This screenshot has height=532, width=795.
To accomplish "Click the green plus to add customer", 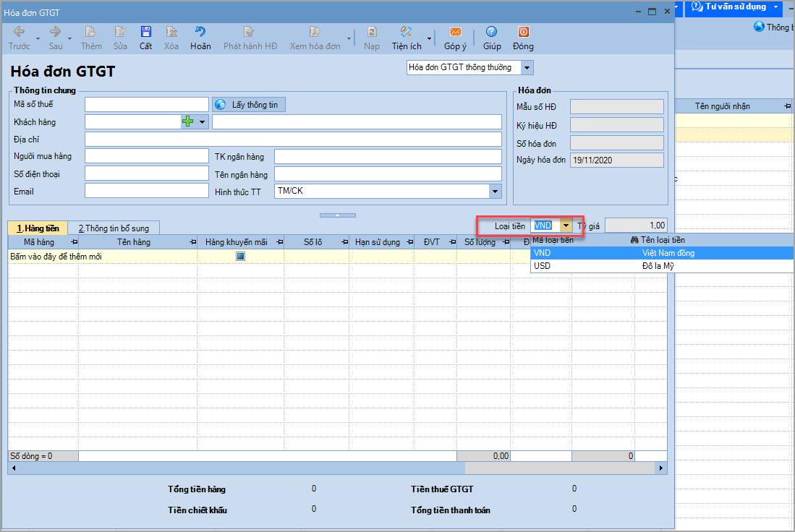I will pyautogui.click(x=187, y=121).
